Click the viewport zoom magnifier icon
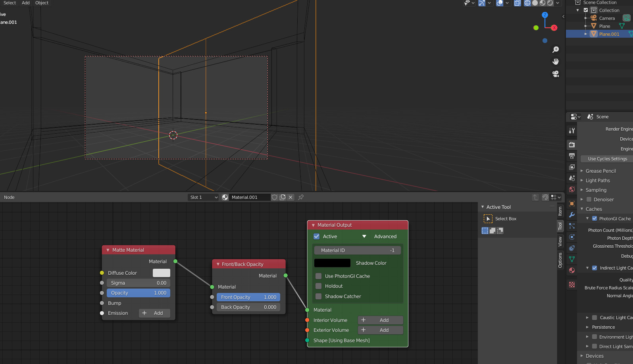This screenshot has height=364, width=633. point(556,50)
